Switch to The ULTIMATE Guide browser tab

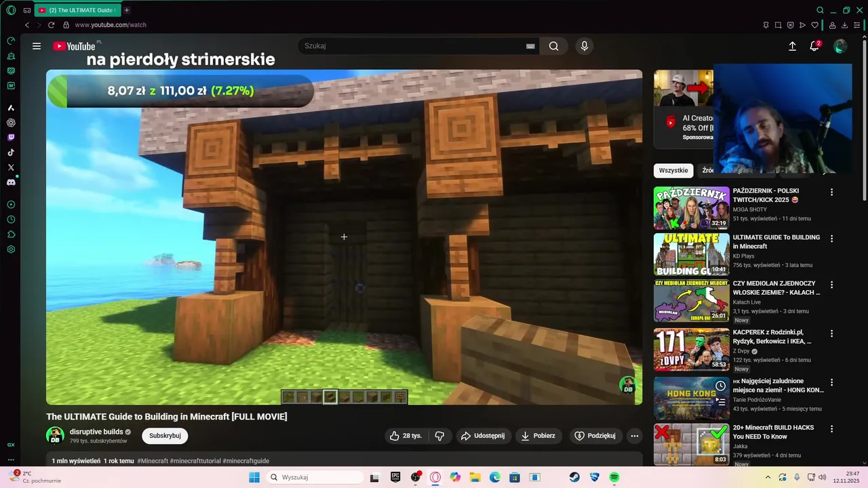tap(77, 10)
